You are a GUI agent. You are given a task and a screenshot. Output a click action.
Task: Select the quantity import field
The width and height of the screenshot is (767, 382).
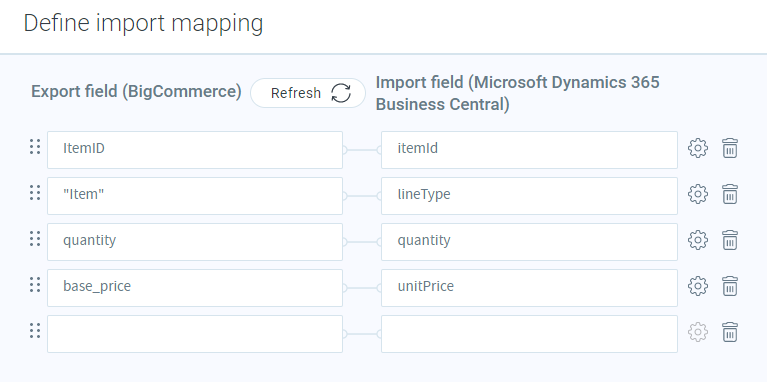(529, 242)
